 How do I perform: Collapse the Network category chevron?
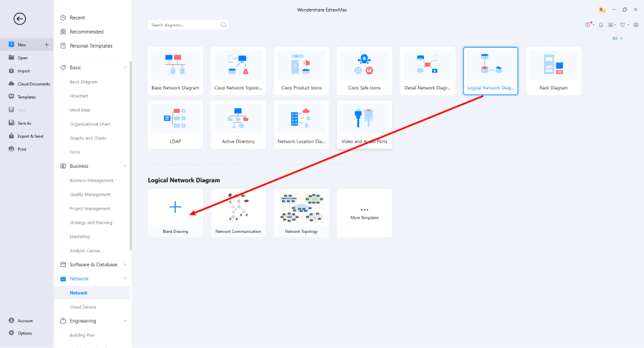125,279
